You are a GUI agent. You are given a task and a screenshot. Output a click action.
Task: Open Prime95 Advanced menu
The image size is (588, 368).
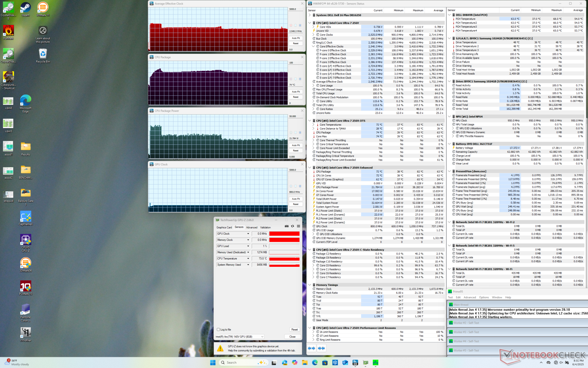pos(469,297)
